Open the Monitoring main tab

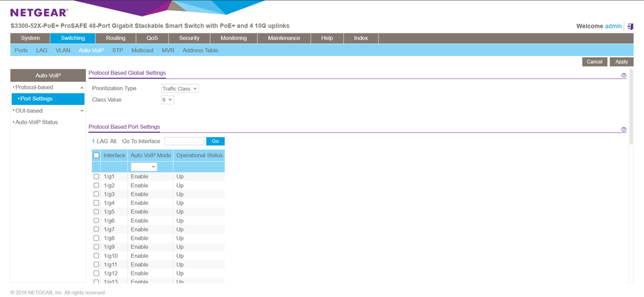234,38
